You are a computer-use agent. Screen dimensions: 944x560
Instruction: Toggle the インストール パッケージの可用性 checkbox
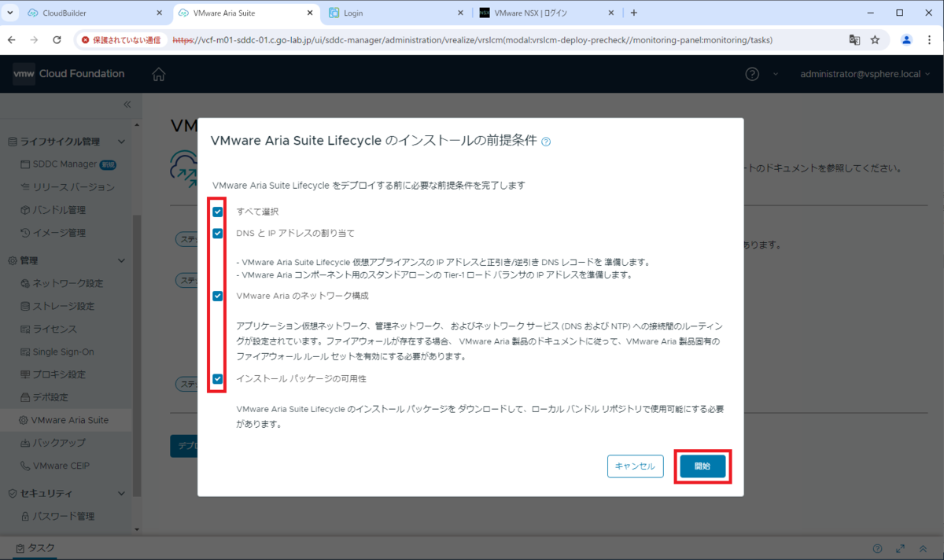click(x=218, y=378)
